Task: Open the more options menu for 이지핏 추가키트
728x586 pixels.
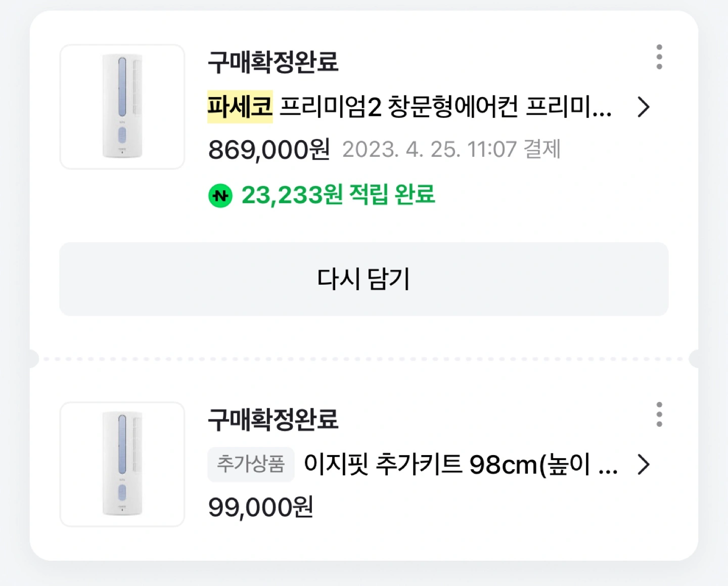Action: [x=659, y=414]
